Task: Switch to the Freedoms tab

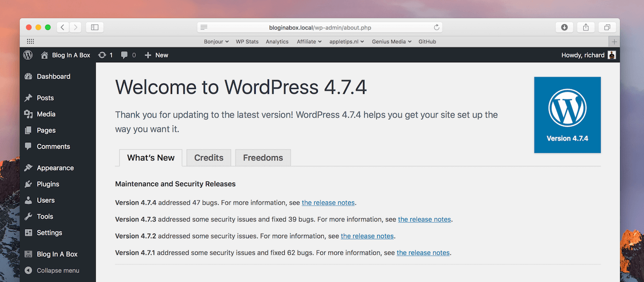Action: pos(263,158)
